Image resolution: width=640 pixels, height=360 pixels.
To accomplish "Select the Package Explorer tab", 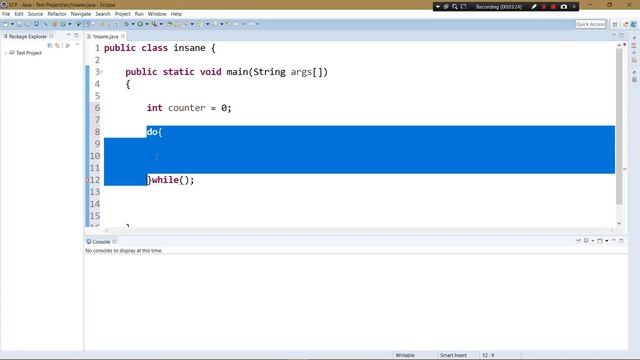I will 28,36.
